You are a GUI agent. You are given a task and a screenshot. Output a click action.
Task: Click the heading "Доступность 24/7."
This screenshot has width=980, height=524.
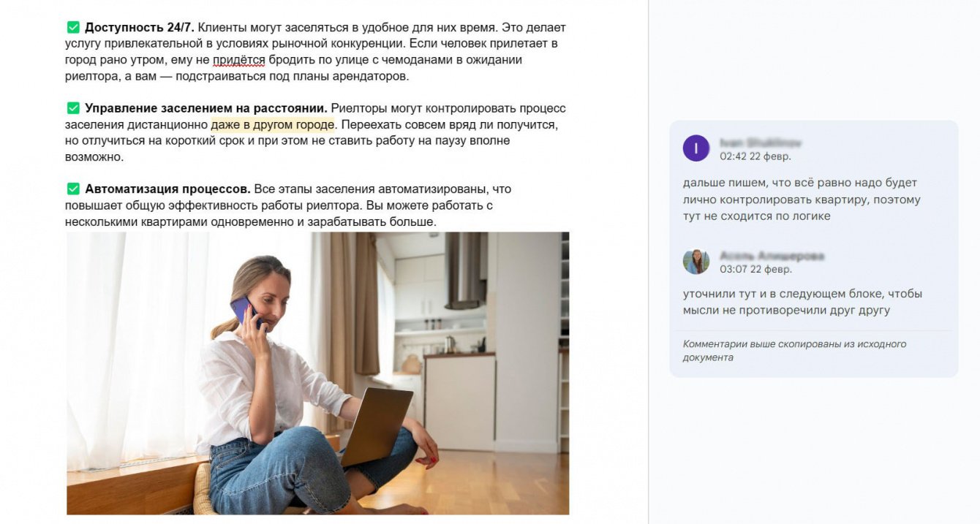140,28
